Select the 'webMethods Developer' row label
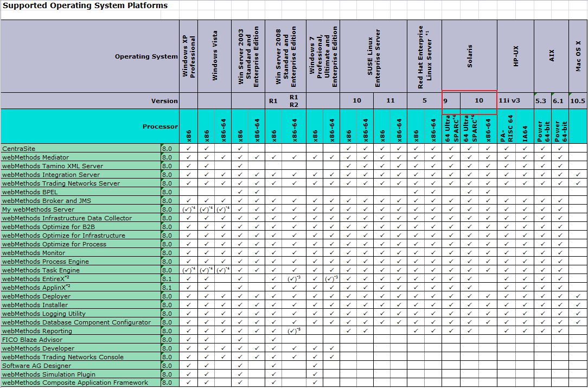This screenshot has width=588, height=388. point(81,348)
